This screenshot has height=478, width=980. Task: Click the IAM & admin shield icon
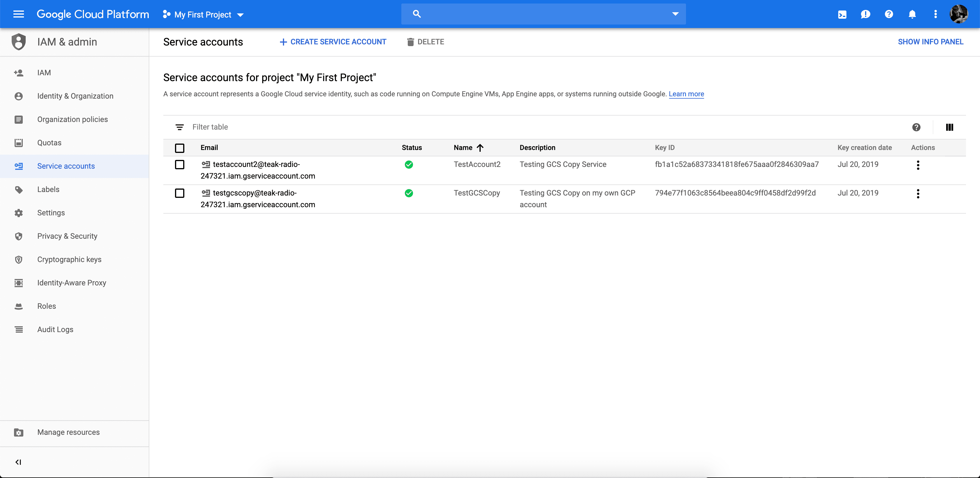point(19,42)
